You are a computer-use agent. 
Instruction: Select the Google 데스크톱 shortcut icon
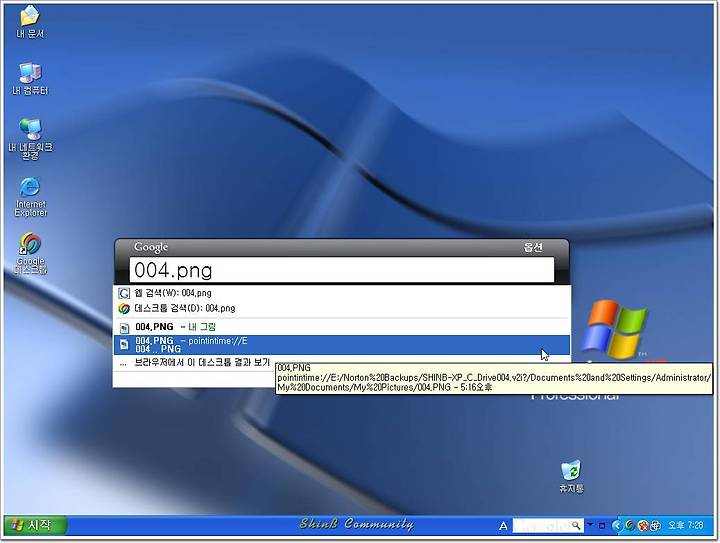pyautogui.click(x=30, y=253)
